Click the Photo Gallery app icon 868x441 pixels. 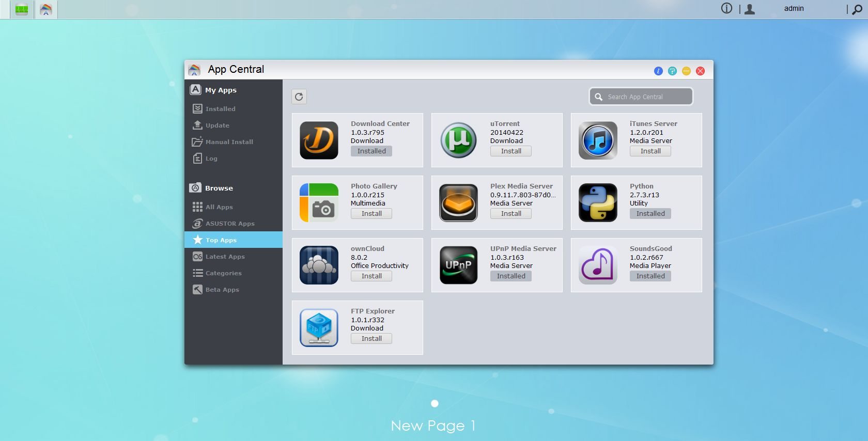click(x=319, y=203)
